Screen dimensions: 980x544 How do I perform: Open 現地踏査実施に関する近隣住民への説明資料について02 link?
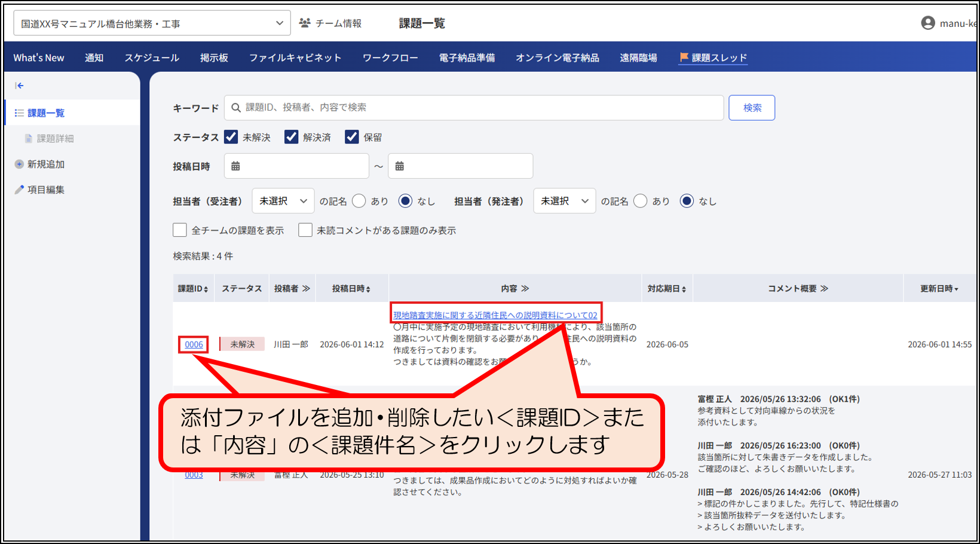495,315
